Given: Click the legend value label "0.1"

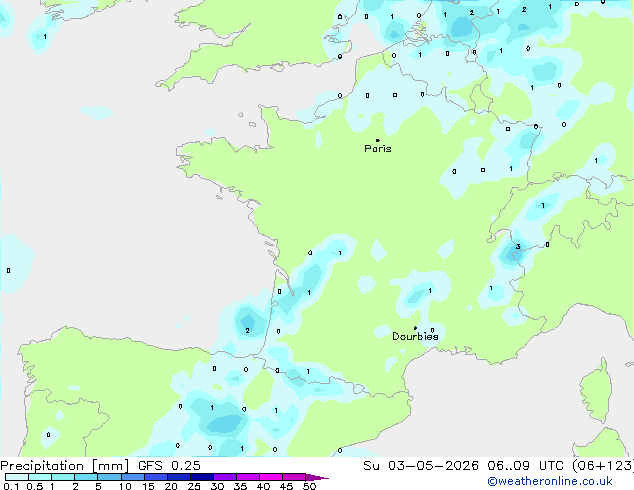Looking at the screenshot, I should 11,486.
